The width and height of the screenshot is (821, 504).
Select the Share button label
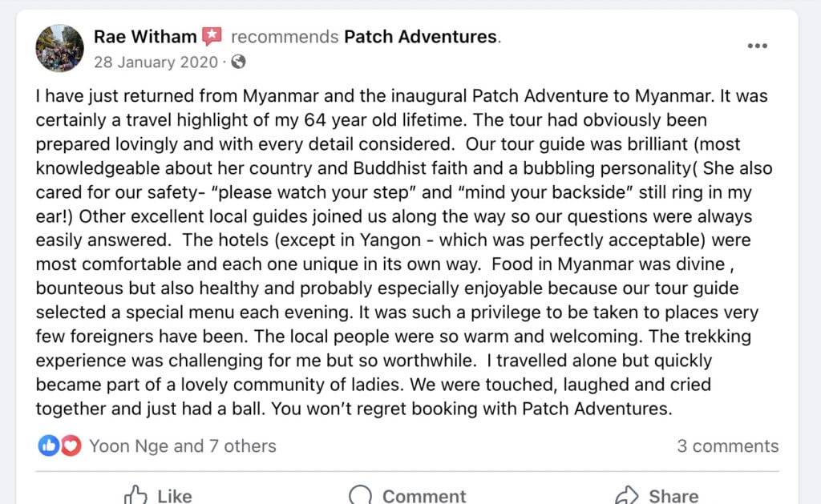673,496
